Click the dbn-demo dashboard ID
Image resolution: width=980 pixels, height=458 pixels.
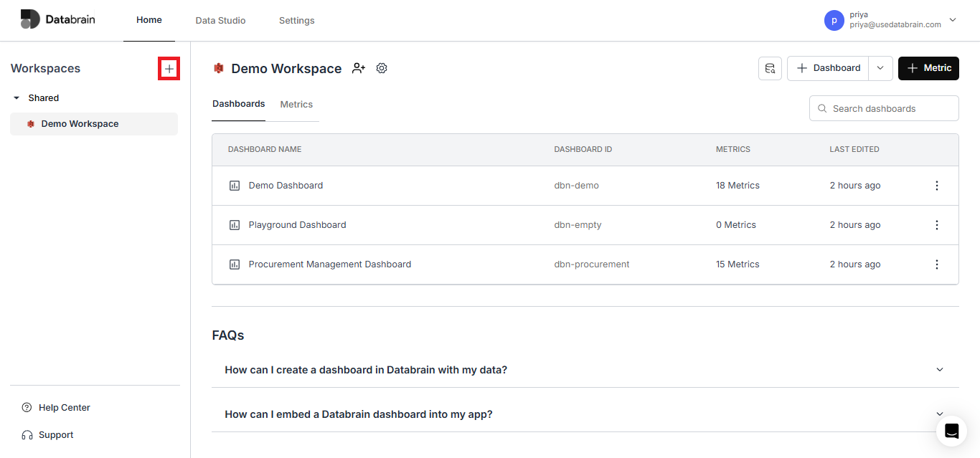(576, 186)
